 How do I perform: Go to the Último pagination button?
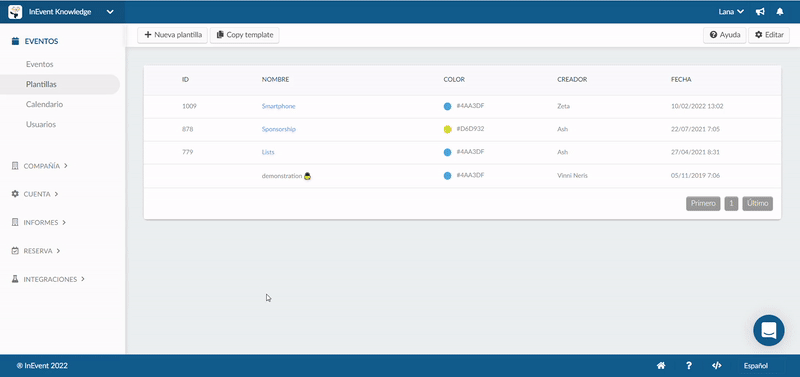pyautogui.click(x=758, y=204)
